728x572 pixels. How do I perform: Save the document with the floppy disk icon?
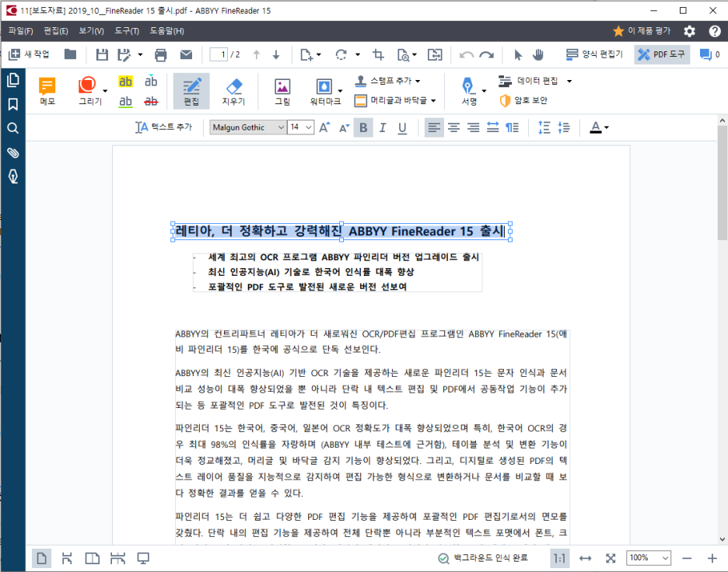tap(102, 54)
